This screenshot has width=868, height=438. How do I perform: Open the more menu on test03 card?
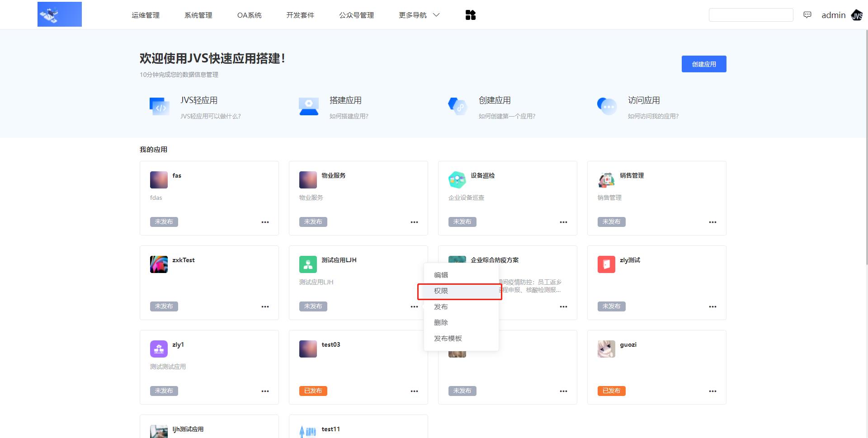pos(415,391)
